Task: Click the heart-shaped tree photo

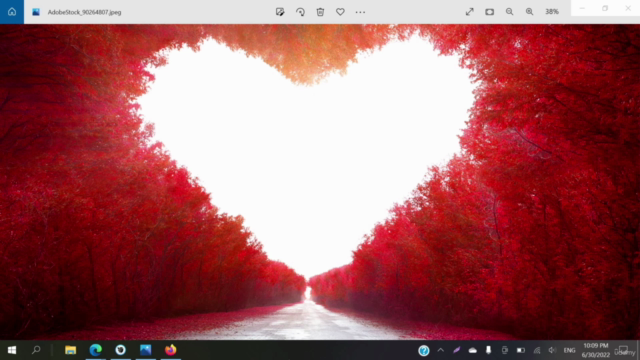Action: (320, 182)
